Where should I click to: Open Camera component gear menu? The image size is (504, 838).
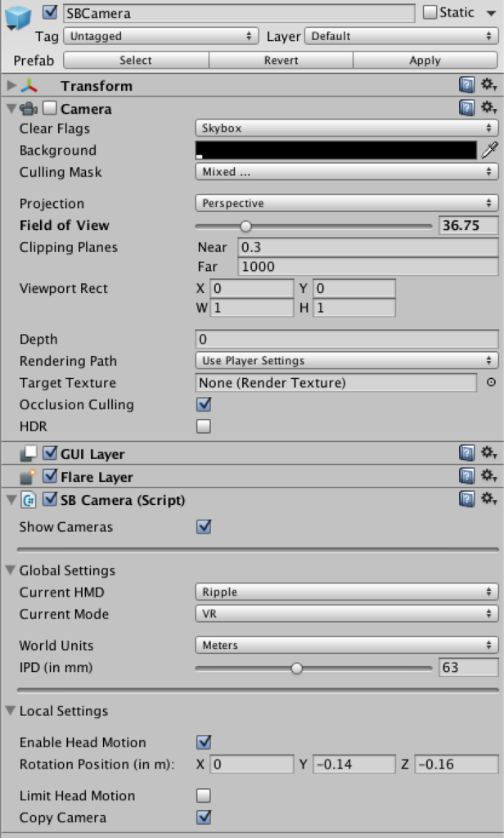(x=488, y=107)
